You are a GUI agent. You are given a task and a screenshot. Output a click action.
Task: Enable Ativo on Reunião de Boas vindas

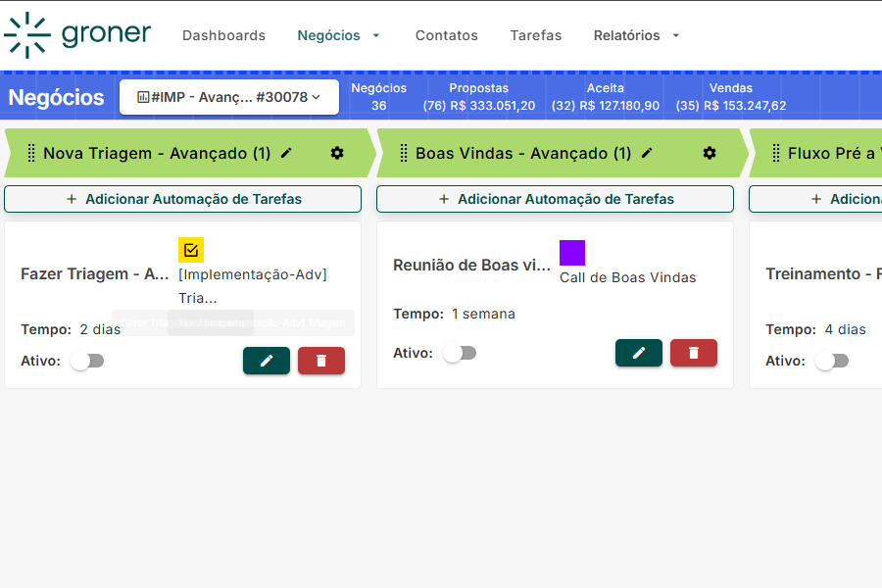pyautogui.click(x=460, y=353)
